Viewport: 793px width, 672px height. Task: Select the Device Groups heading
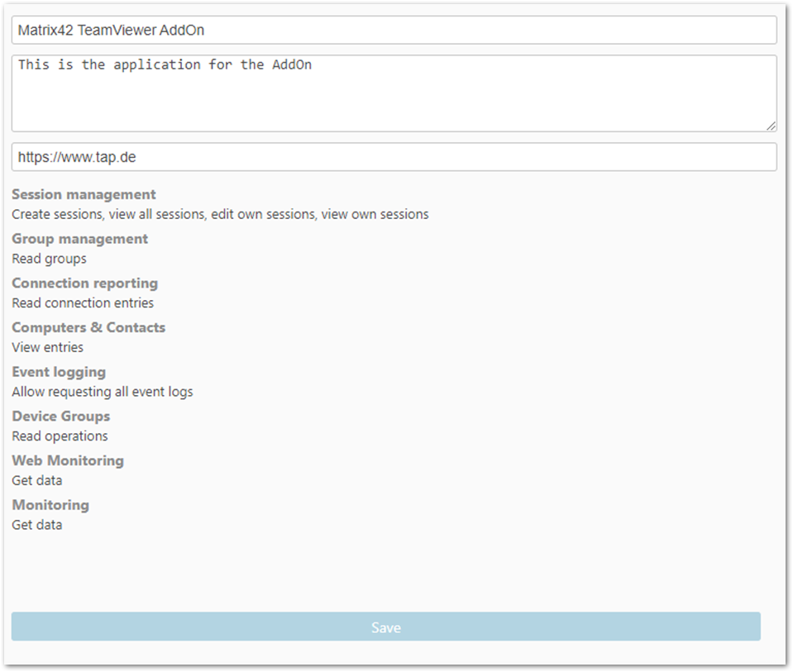61,417
